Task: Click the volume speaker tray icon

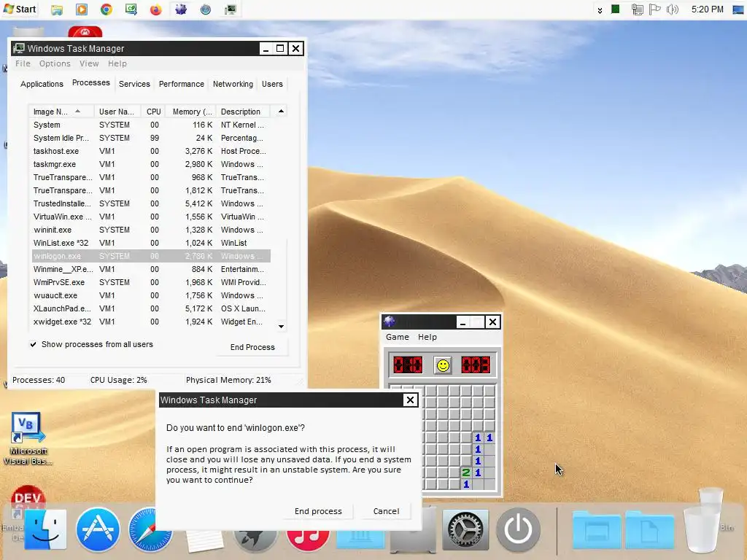Action: [672, 9]
